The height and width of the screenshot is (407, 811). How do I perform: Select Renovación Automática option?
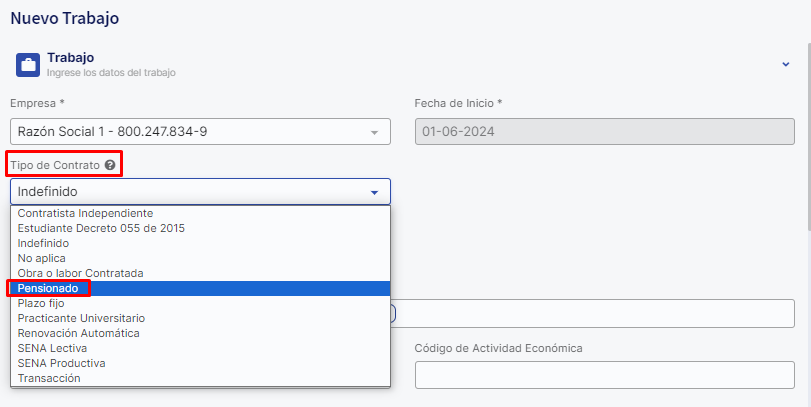[x=79, y=333]
